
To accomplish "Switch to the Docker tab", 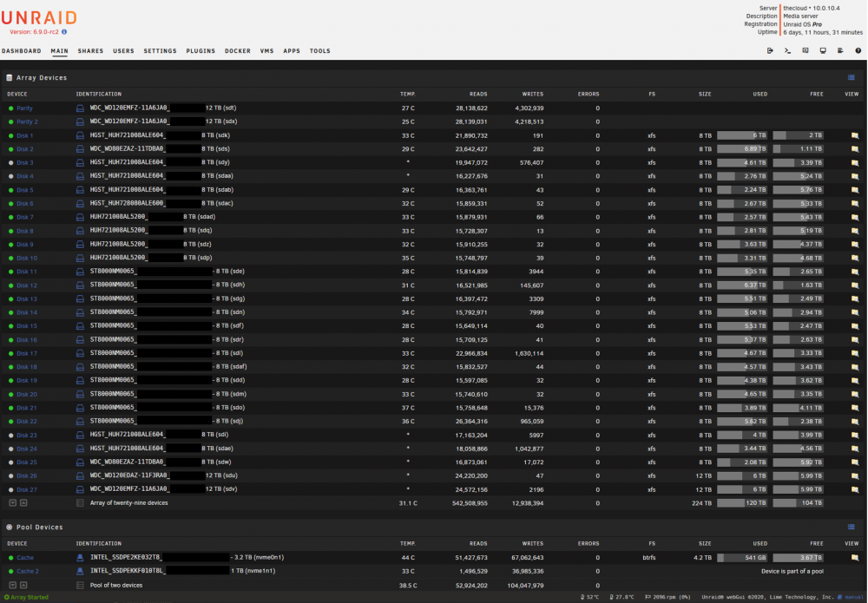I will coord(238,51).
